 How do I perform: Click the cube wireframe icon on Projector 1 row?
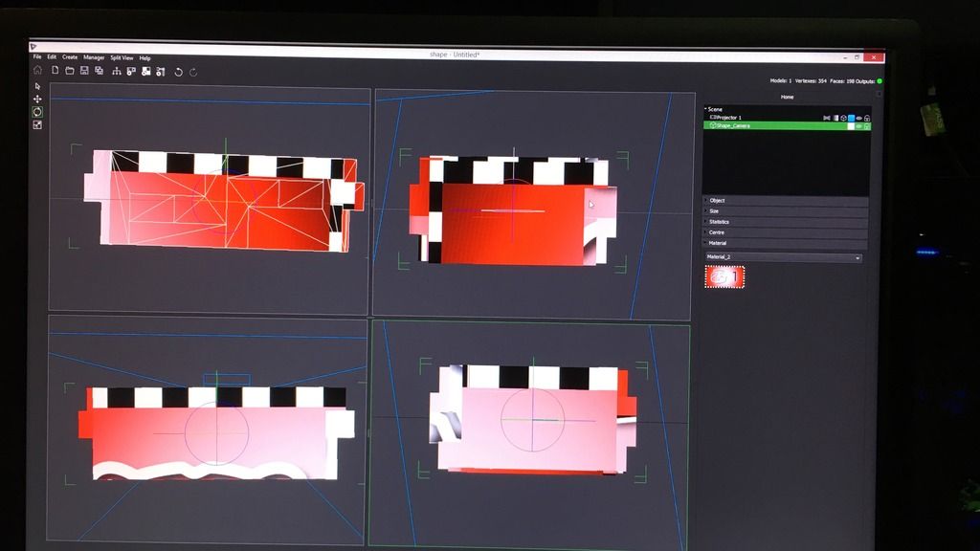point(843,118)
